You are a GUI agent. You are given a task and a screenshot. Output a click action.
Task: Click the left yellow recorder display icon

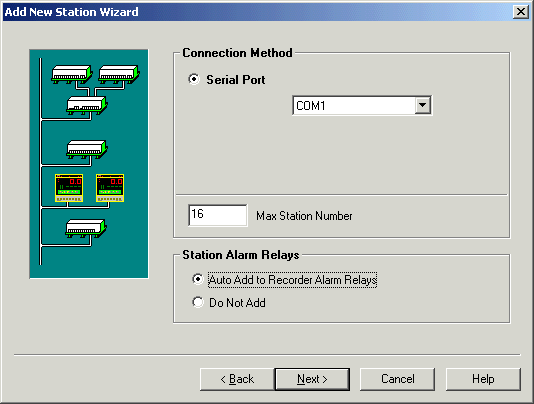69,188
